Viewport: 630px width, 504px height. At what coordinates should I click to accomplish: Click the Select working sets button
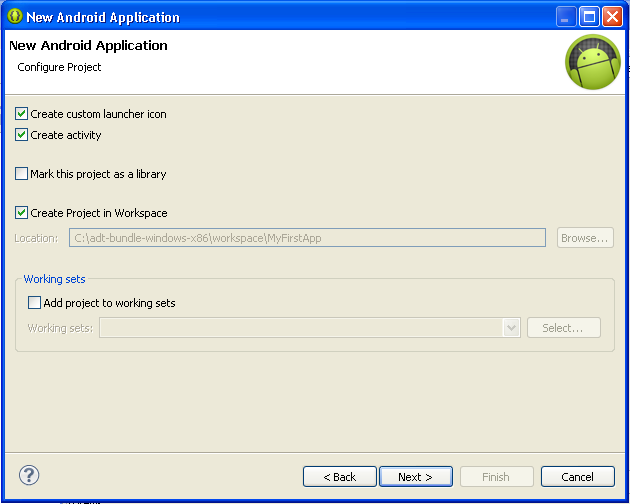[564, 328]
